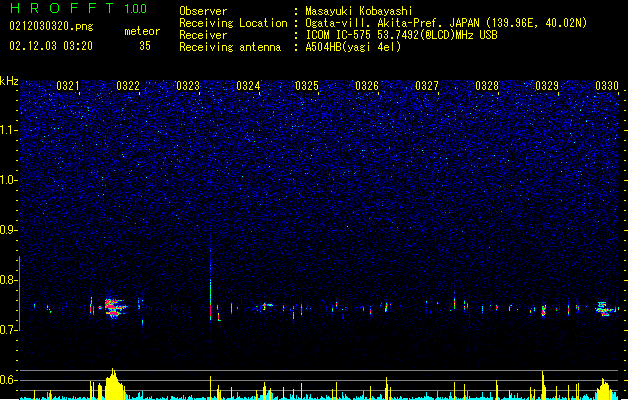Click the time marker 0329
The width and height of the screenshot is (629, 400).
pos(547,86)
